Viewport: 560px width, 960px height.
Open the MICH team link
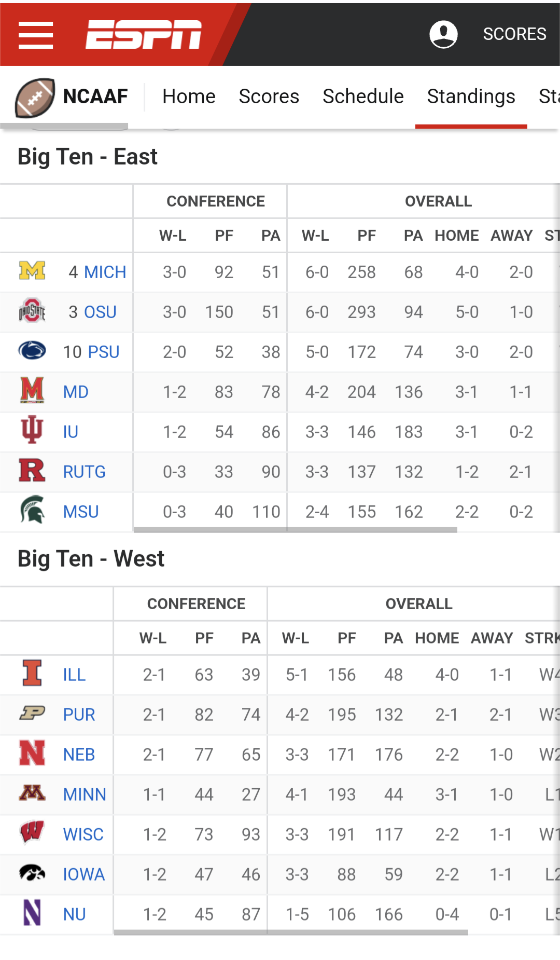click(105, 272)
